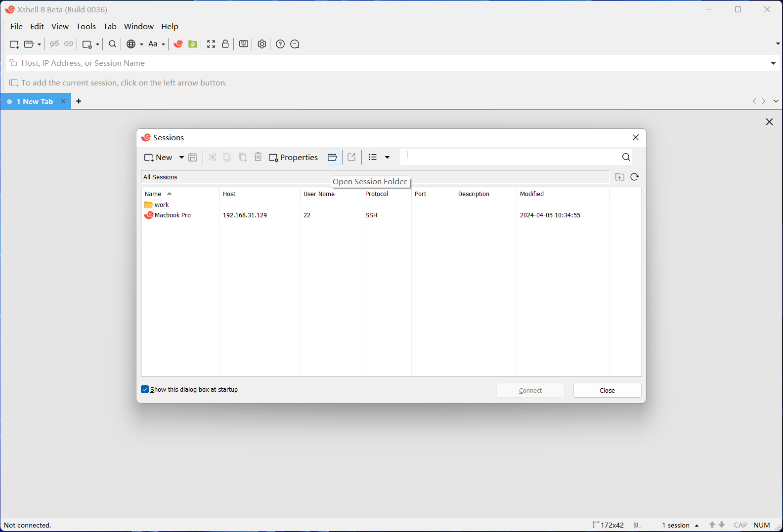Image resolution: width=783 pixels, height=532 pixels.
Task: Expand the view mode dropdown arrow
Action: point(387,157)
